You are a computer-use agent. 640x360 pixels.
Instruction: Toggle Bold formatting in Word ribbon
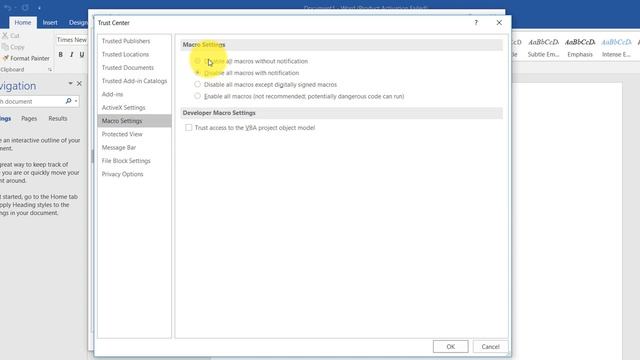[60, 55]
